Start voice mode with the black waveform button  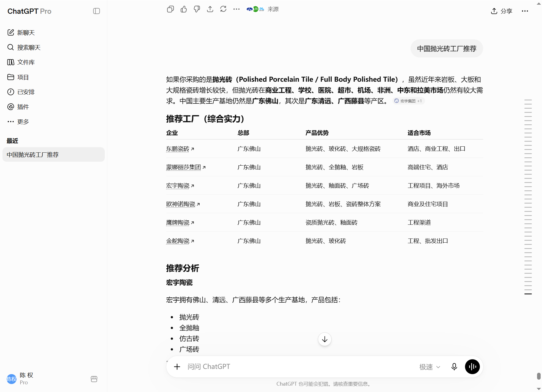click(472, 367)
